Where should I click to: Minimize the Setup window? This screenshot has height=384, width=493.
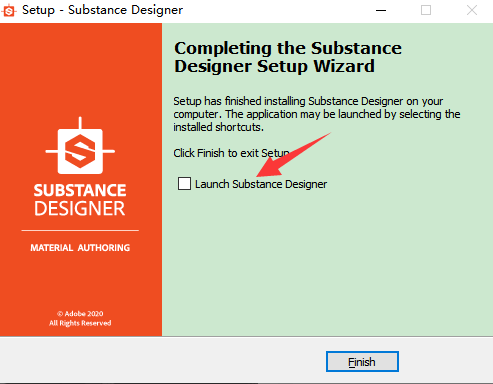click(x=381, y=10)
